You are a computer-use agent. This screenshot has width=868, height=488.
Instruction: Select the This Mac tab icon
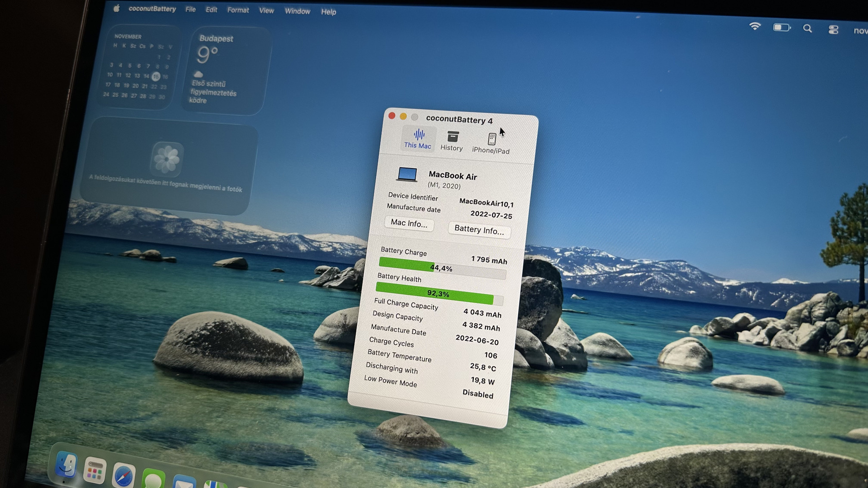[x=418, y=135]
